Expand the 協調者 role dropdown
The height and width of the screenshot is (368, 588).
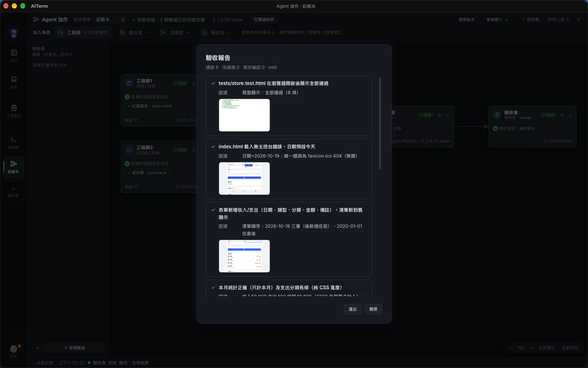pos(175,33)
